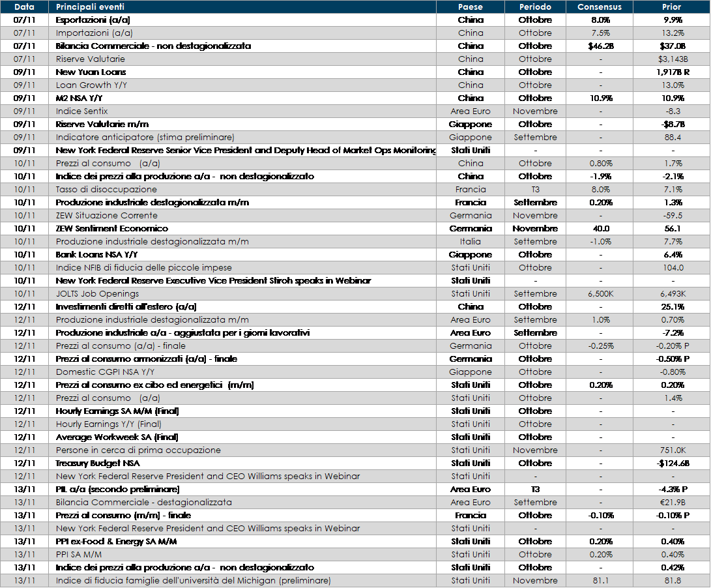This screenshot has height=588, width=711.
Task: Click the 6,493K prior value cell
Action: (671, 294)
